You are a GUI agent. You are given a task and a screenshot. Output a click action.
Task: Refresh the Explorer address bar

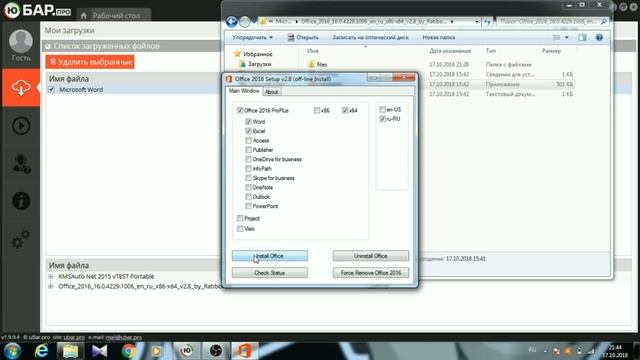click(487, 22)
